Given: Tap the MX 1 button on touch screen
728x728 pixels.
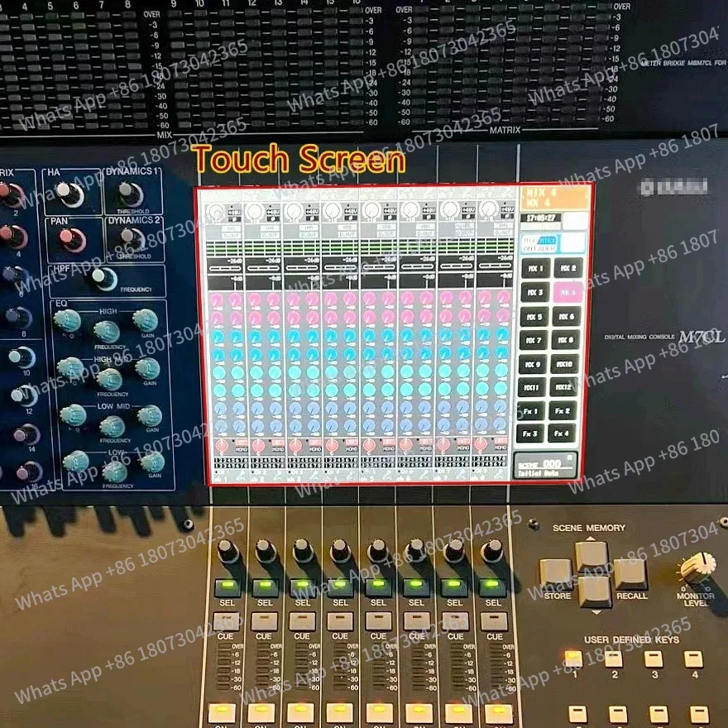Looking at the screenshot, I should [x=535, y=268].
